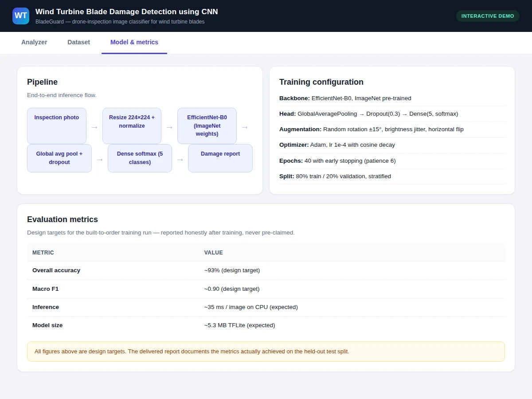Click the Inspection photo pipeline step
The height and width of the screenshot is (399, 532).
[x=57, y=126]
